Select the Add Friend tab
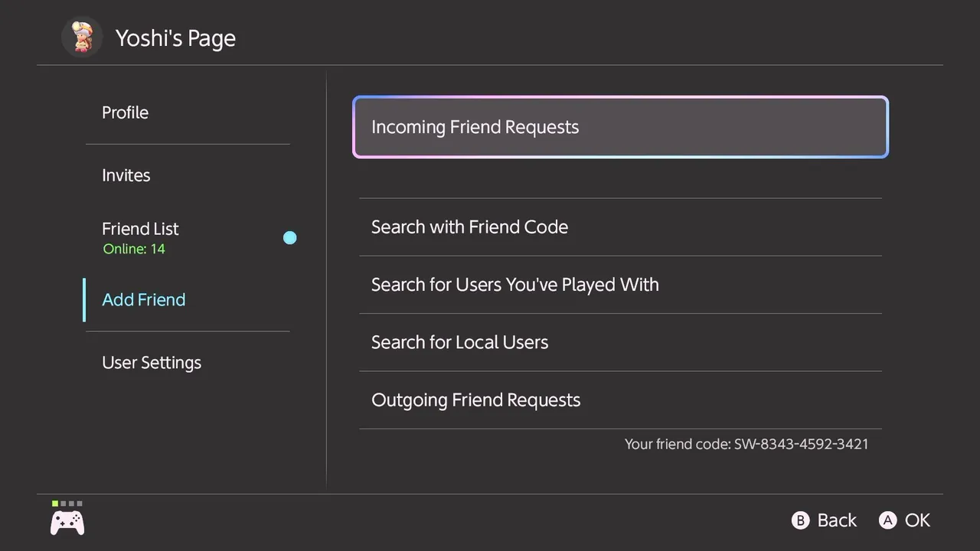The width and height of the screenshot is (980, 551). tap(144, 299)
